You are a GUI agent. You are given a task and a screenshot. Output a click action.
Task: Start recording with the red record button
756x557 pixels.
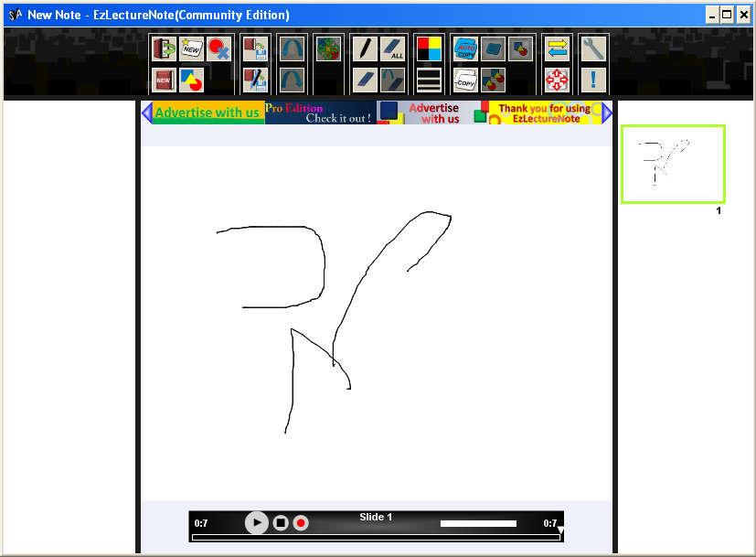301,523
